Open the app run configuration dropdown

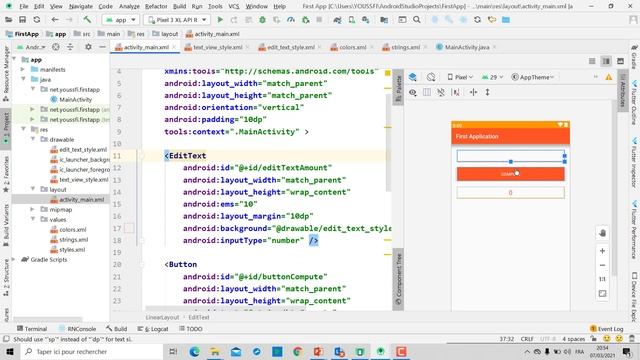120,20
